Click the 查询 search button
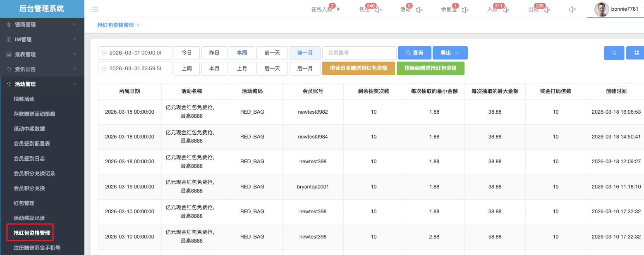644x255 pixels. click(414, 53)
